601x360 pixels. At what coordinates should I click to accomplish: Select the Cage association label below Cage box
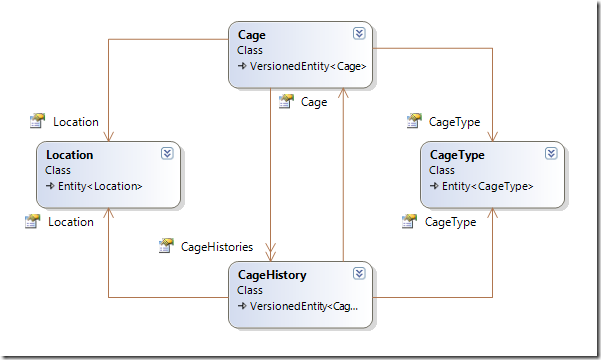tap(314, 102)
